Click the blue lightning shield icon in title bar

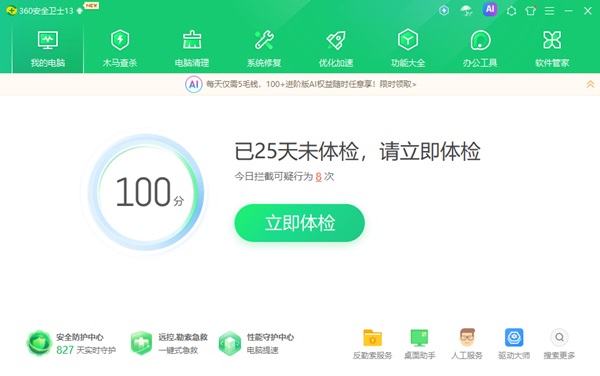tap(444, 11)
